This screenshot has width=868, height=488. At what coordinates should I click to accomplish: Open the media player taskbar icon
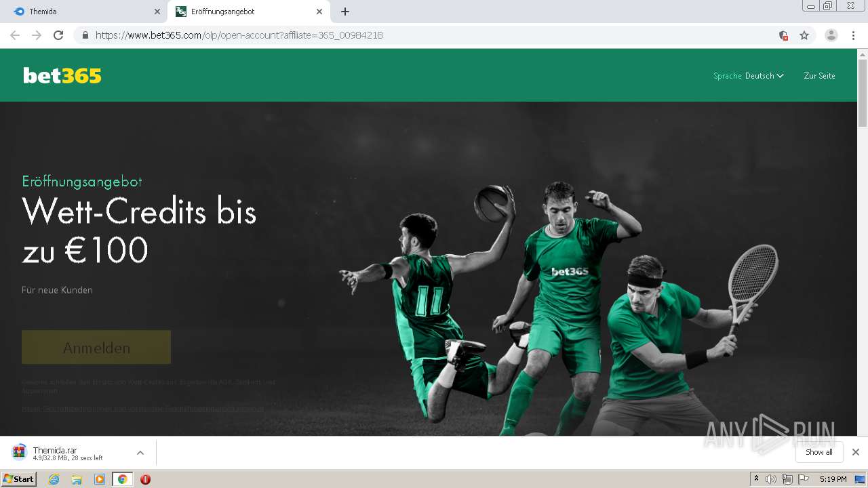pyautogui.click(x=100, y=479)
